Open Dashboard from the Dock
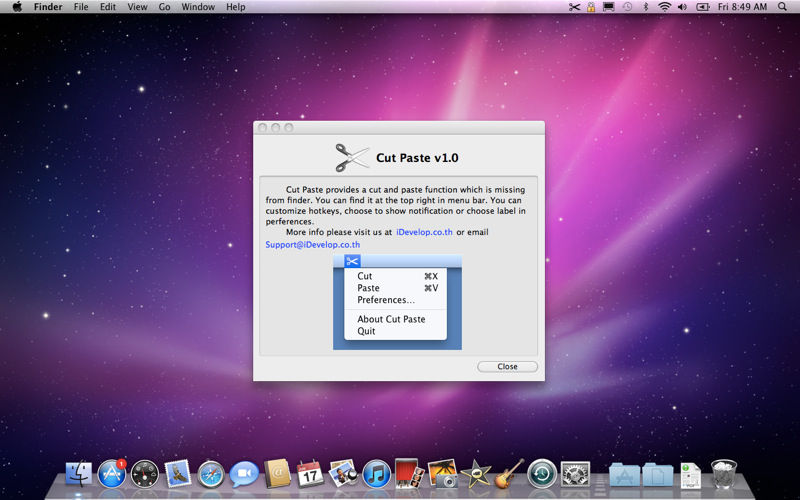 click(145, 474)
